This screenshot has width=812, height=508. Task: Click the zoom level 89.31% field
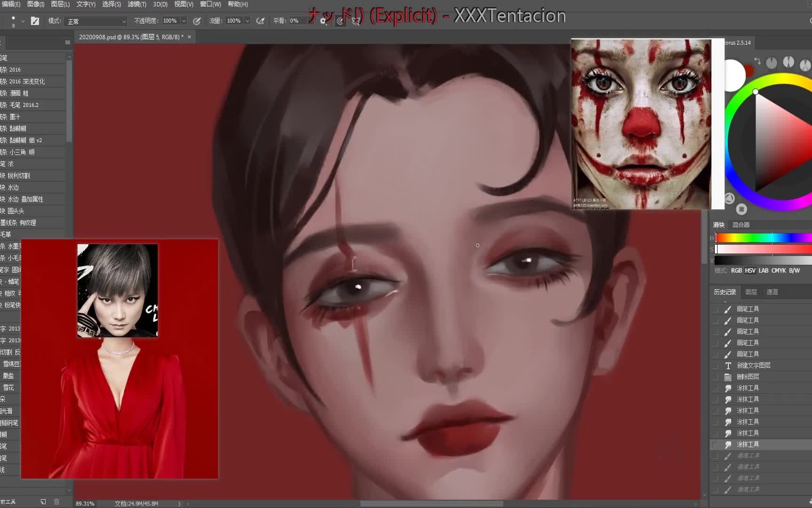[x=85, y=503]
